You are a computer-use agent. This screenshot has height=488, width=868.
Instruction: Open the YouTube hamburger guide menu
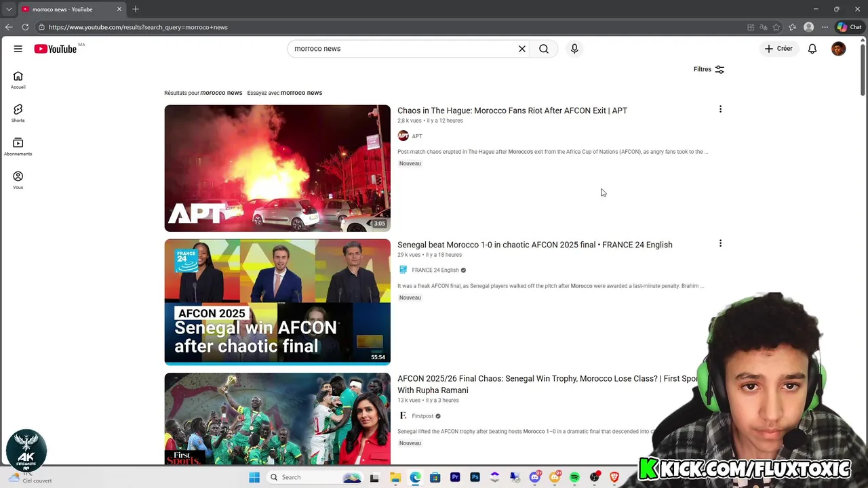click(x=18, y=49)
